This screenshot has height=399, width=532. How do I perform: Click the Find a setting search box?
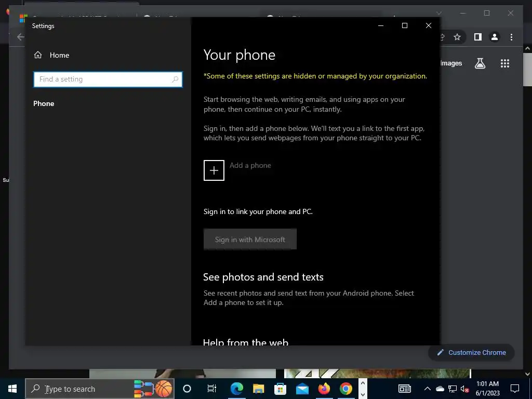(x=108, y=79)
